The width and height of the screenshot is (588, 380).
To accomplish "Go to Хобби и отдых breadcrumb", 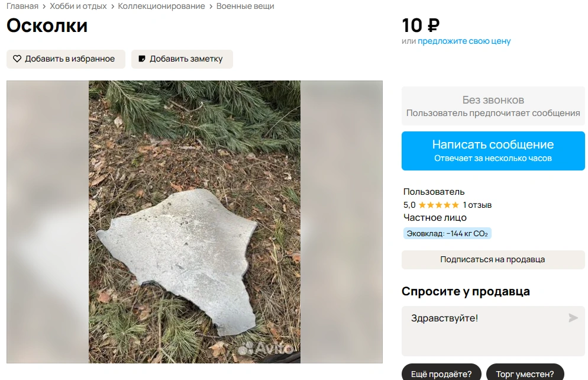I will [78, 6].
